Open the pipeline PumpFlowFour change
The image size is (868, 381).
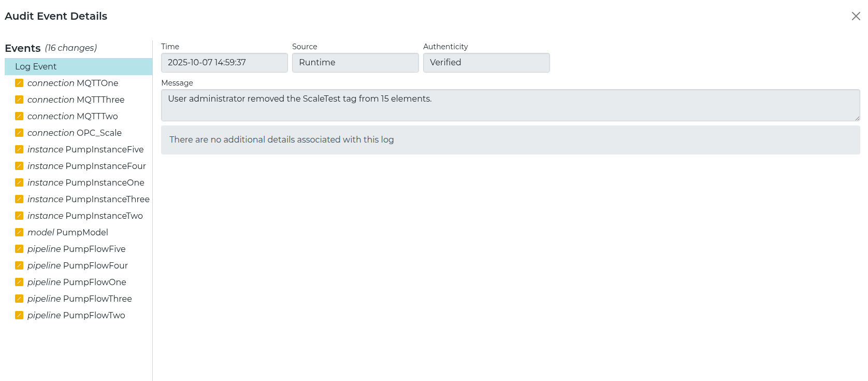(x=78, y=265)
